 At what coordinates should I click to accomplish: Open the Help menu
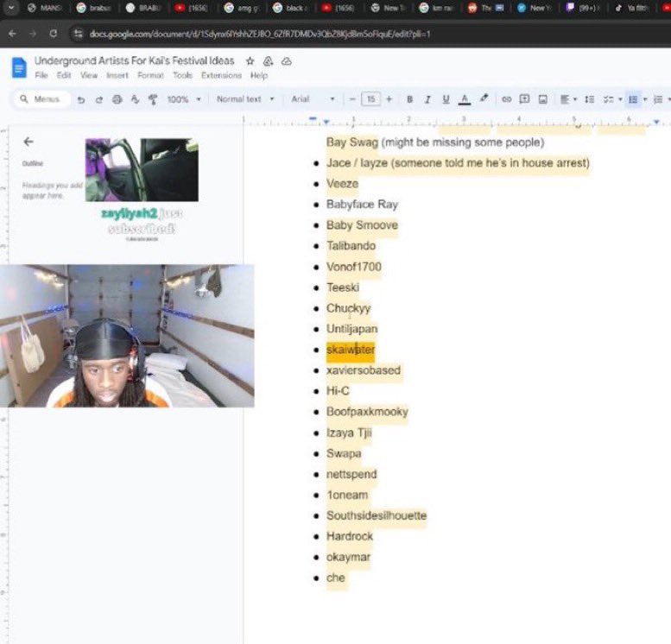pyautogui.click(x=259, y=75)
